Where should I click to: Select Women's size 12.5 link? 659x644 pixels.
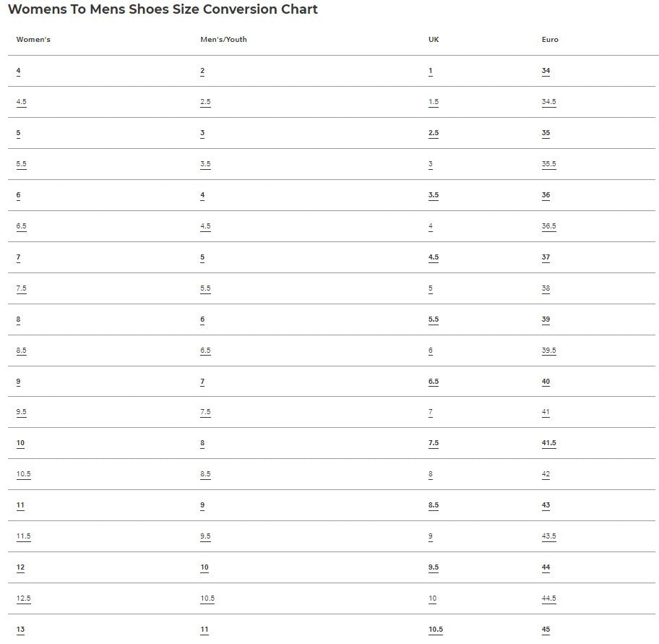coord(23,598)
